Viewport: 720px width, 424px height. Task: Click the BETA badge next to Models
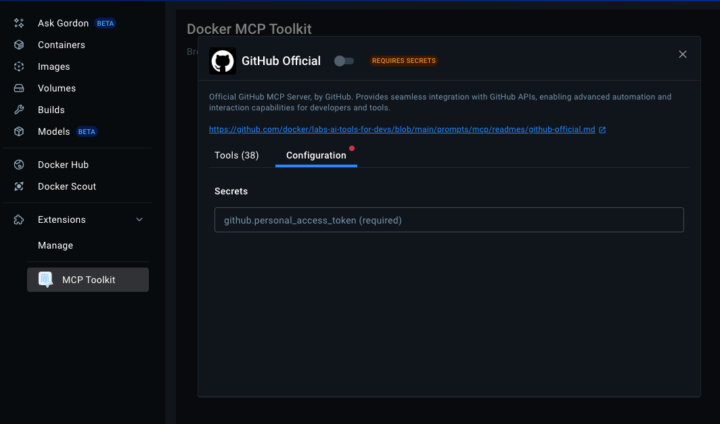(x=86, y=131)
